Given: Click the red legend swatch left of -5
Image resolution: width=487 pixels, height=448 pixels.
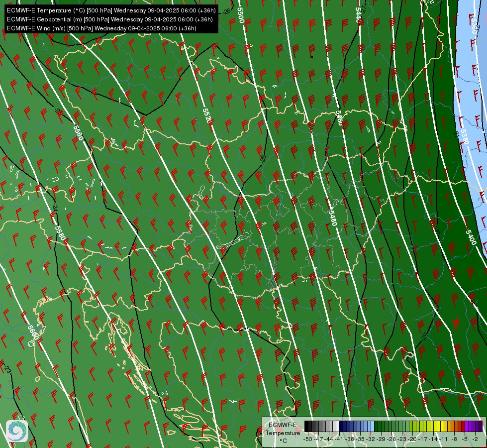Looking at the screenshot, I should pyautogui.click(x=463, y=426).
